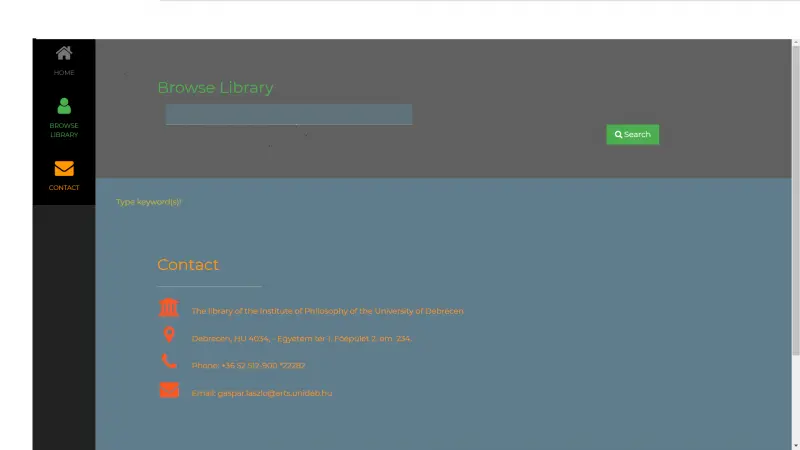Go to the CONTACT sidebar label

pyautogui.click(x=64, y=188)
